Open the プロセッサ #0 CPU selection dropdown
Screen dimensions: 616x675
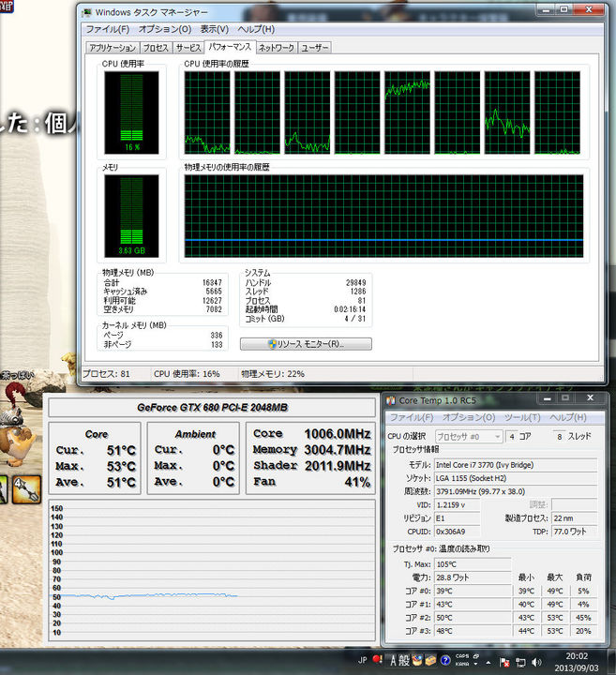coord(469,437)
